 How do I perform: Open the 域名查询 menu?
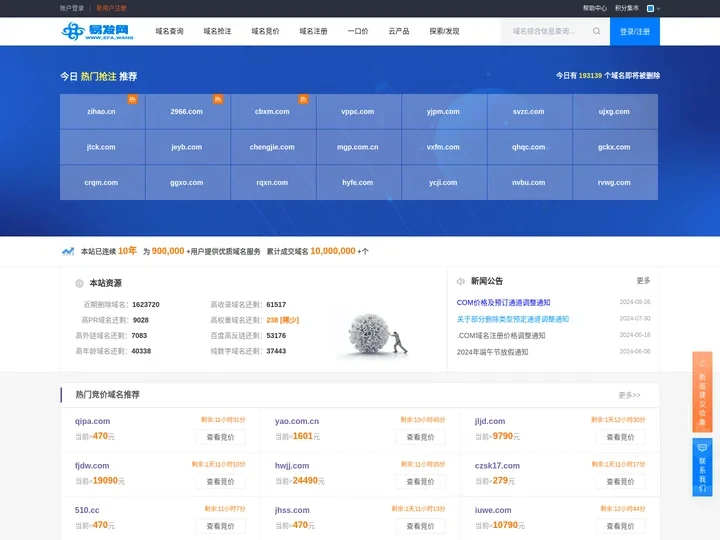(169, 31)
